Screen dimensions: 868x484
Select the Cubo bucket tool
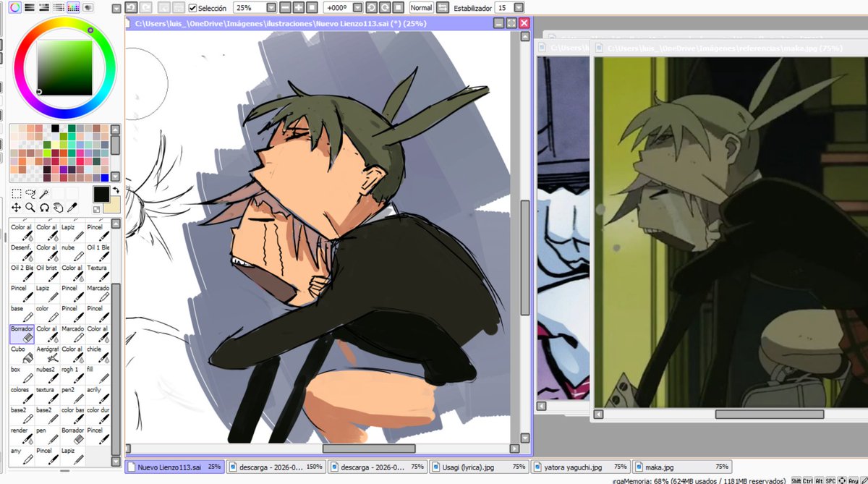coord(22,354)
